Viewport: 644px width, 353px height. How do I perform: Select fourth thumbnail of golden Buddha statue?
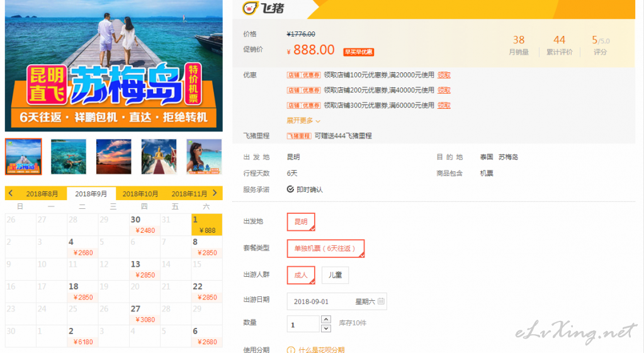tap(159, 157)
